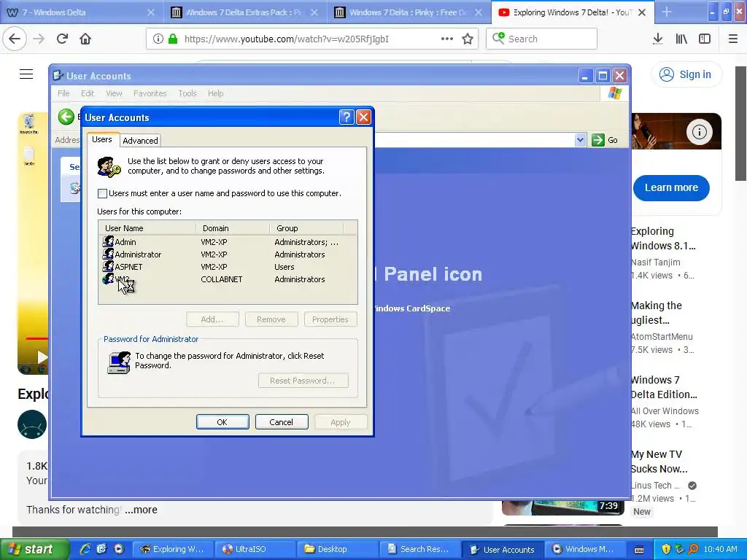
Task: Click the green Back arrow in User Accounts window
Action: pyautogui.click(x=66, y=117)
